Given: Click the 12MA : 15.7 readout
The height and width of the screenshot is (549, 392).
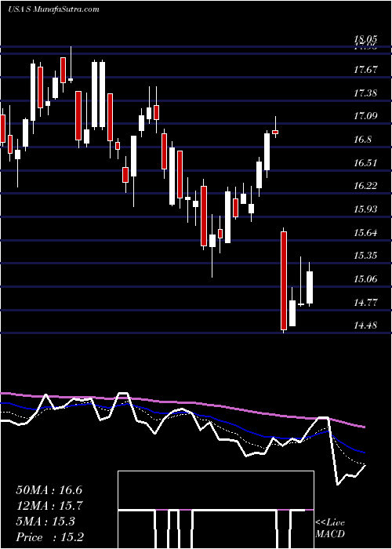Looking at the screenshot, I should pyautogui.click(x=49, y=506).
